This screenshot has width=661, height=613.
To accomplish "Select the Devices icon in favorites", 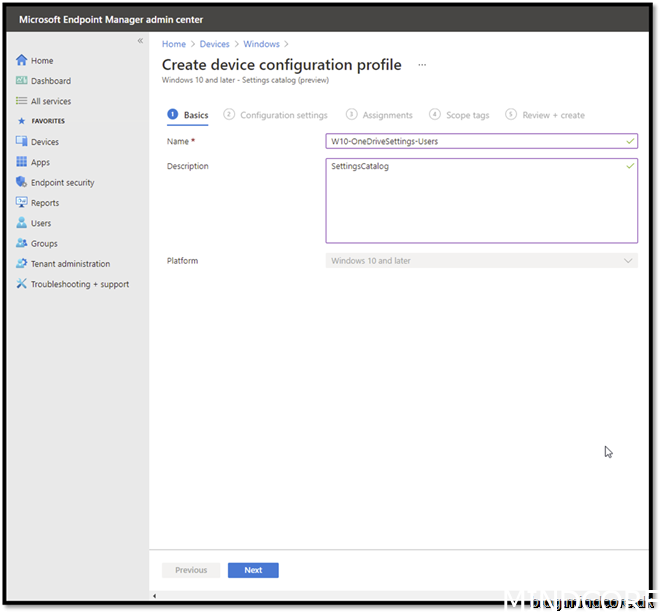I will point(21,142).
